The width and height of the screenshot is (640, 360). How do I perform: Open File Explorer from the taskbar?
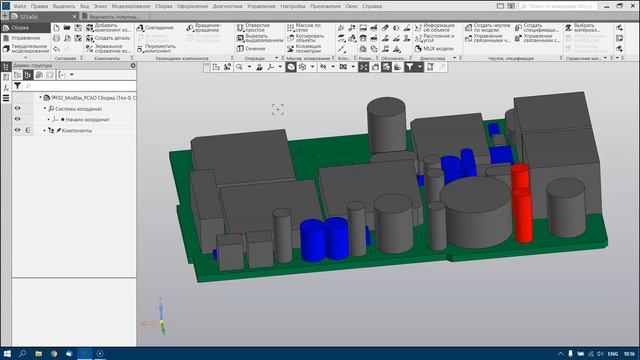click(38, 353)
